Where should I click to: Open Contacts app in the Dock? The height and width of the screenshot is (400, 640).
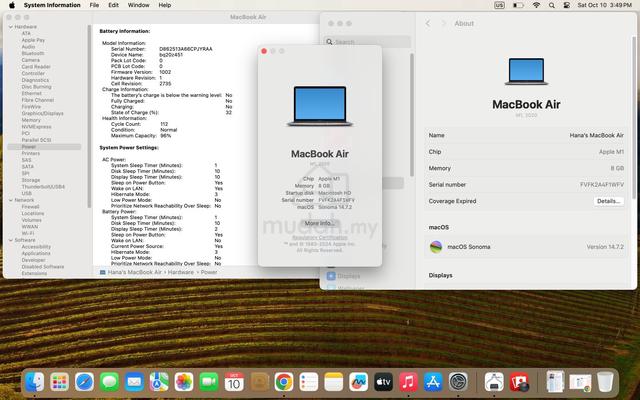point(260,382)
